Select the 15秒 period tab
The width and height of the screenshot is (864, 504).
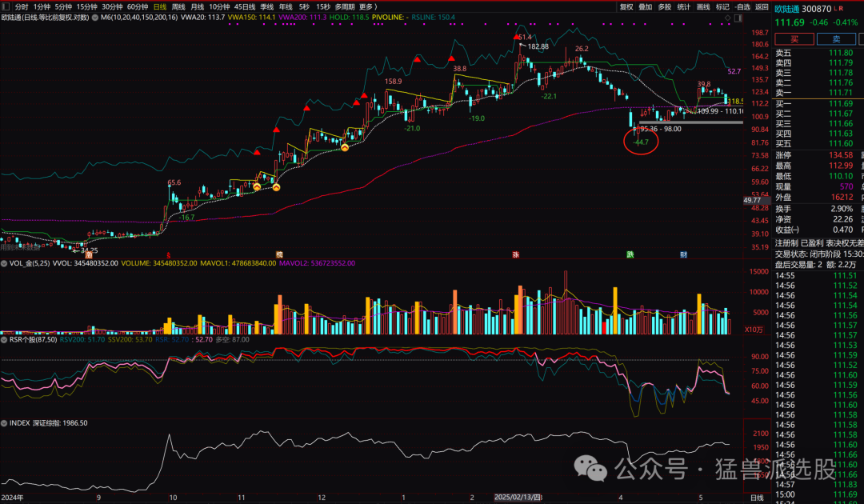click(323, 7)
